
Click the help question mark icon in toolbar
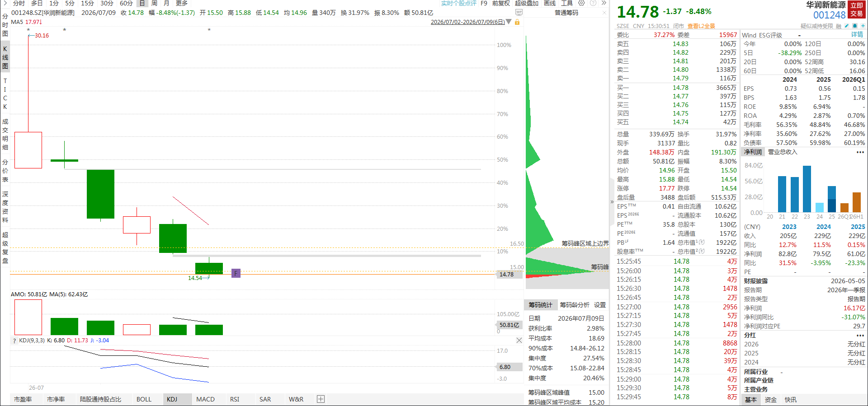point(593,3)
